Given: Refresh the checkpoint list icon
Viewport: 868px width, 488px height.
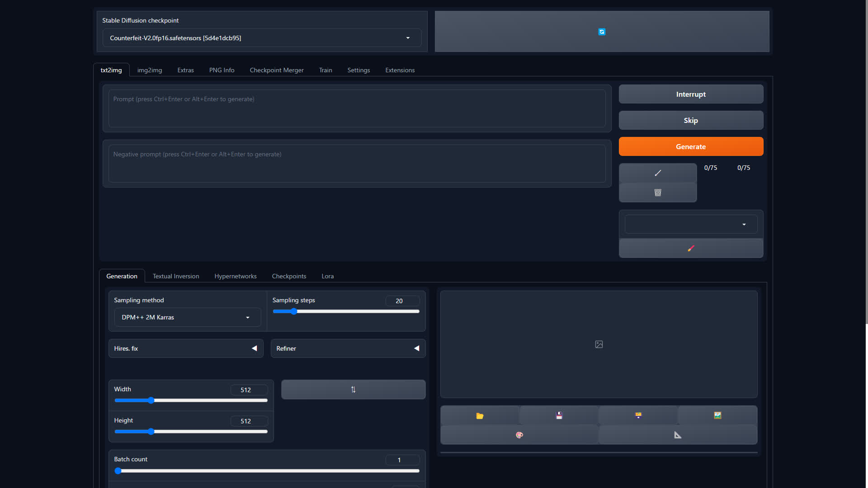Looking at the screenshot, I should (x=602, y=32).
